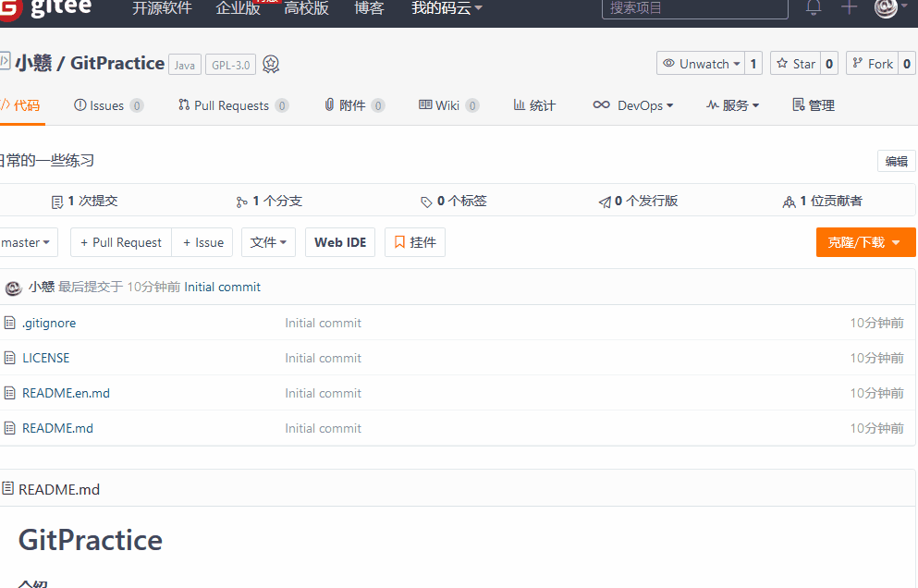This screenshot has width=918, height=588.
Task: Click the 搜索项目 search field
Action: pos(695,8)
